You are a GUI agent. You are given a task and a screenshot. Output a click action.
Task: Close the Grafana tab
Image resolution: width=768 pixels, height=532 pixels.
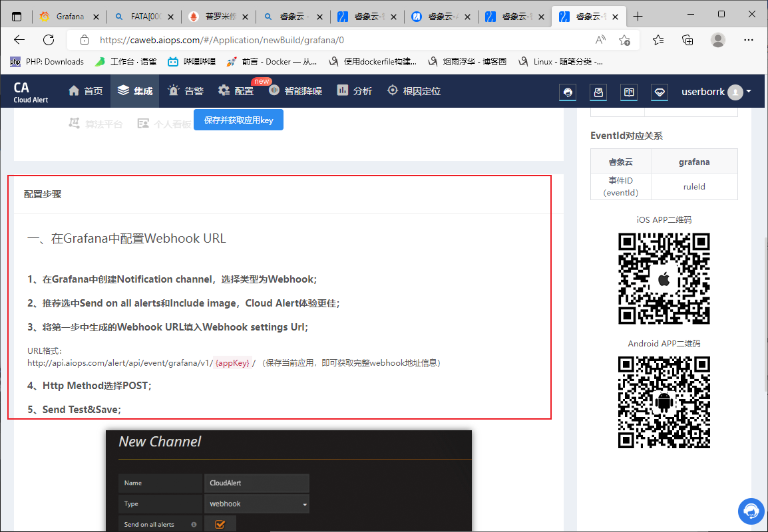tap(96, 17)
